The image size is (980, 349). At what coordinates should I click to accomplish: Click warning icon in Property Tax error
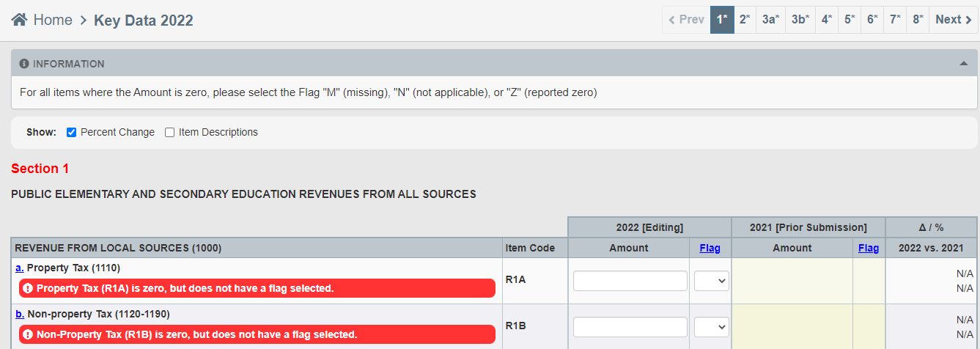(28, 288)
